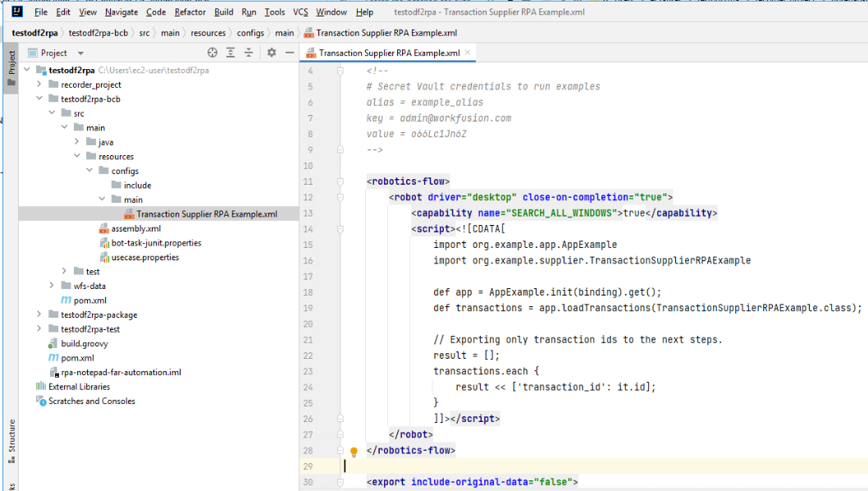Collapse the configs folder
Image resolution: width=868 pixels, height=491 pixels.
coord(89,170)
